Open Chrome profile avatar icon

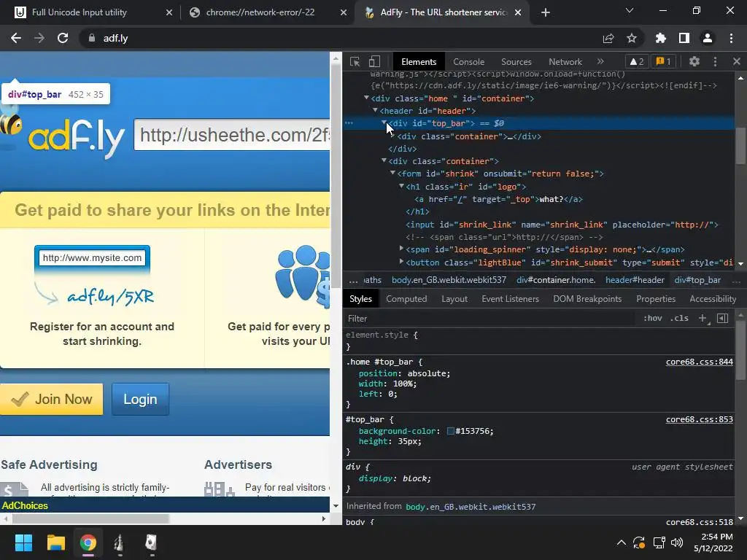tap(708, 38)
